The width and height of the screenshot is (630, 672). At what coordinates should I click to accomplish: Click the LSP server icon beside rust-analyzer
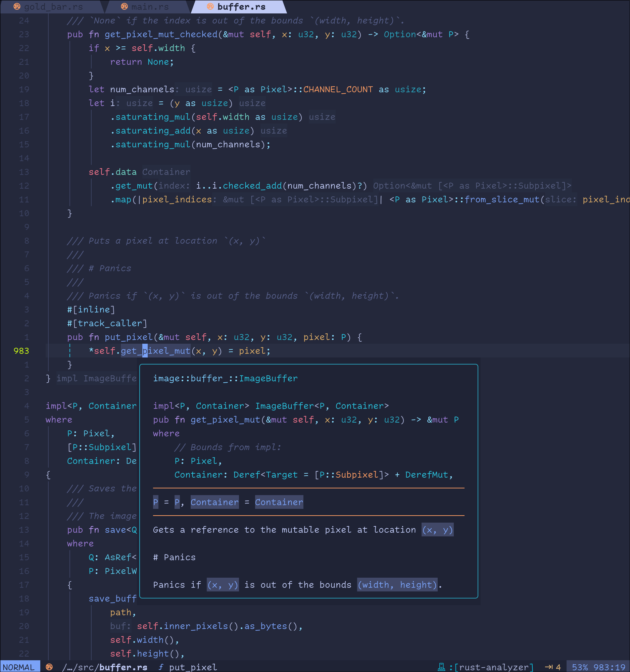[442, 667]
